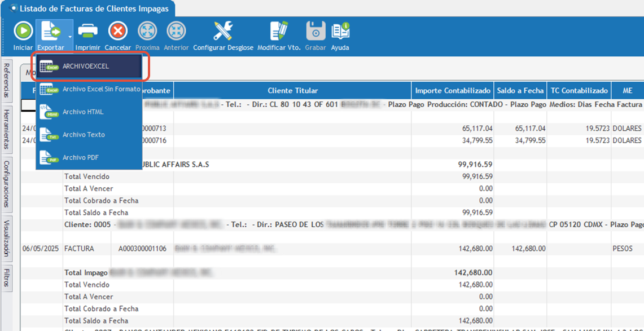This screenshot has height=331, width=644.
Task: Open Configurar Desglose tools icon
Action: point(223,31)
